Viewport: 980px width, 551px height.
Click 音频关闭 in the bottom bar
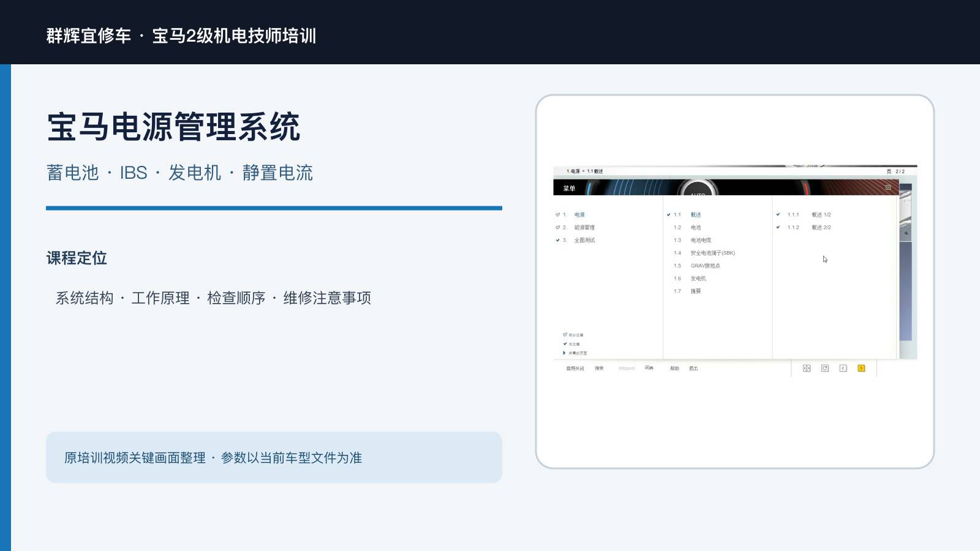pyautogui.click(x=575, y=369)
